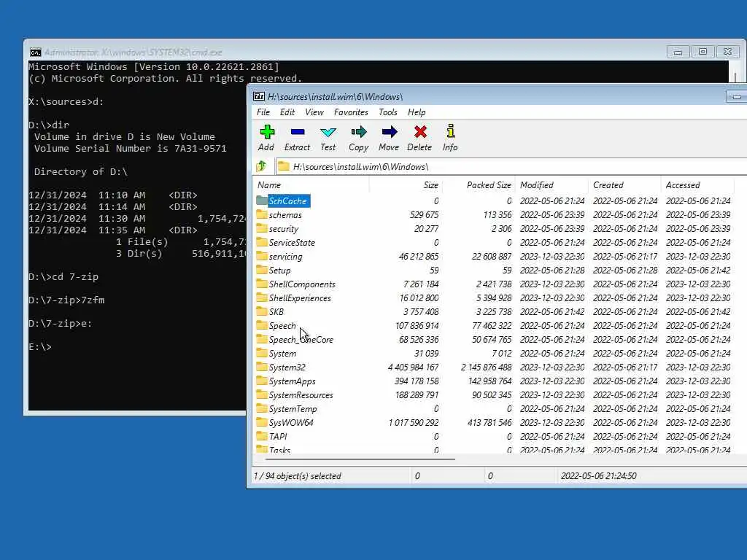Viewport: 747px width, 560px height.
Task: Click SysWOW64 packed size 413 781 546
Action: (489, 422)
